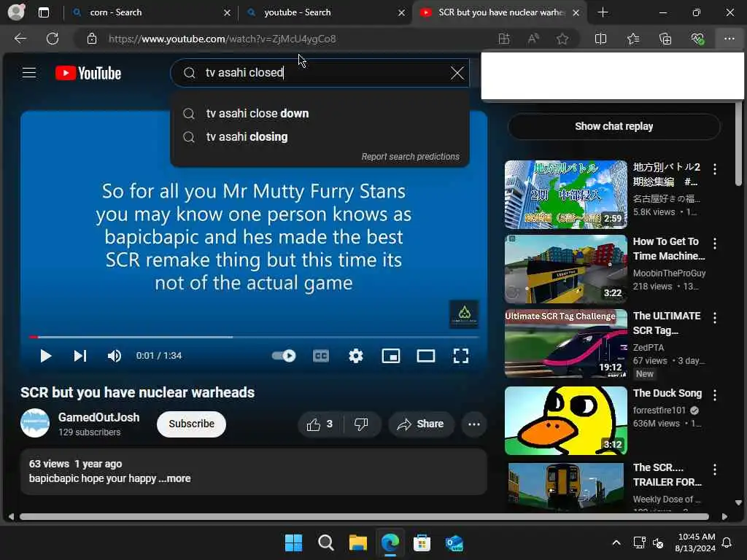
Task: Open GamedOutJosh channel avatar
Action: pos(35,423)
